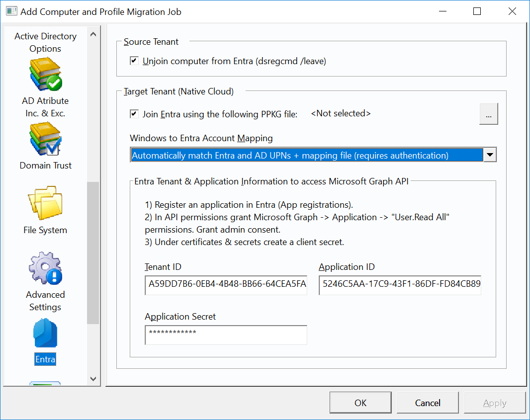
Task: Click the sidebar scroll down arrow
Action: (x=93, y=379)
